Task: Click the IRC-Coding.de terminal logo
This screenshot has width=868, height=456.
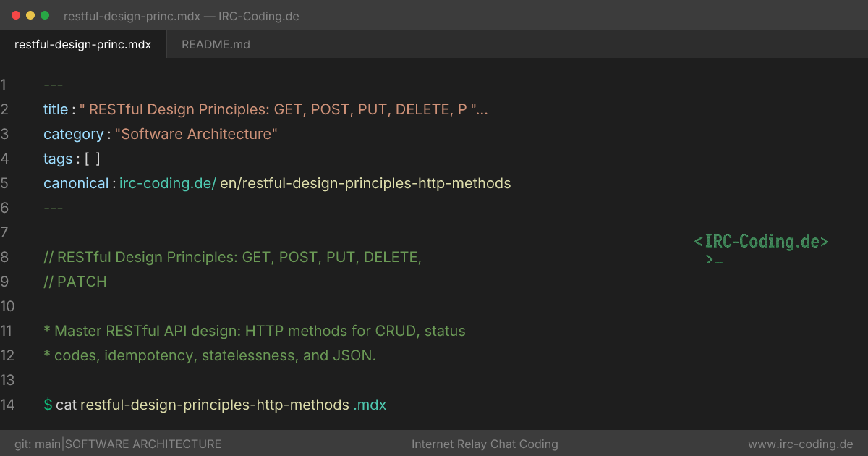Action: point(761,242)
